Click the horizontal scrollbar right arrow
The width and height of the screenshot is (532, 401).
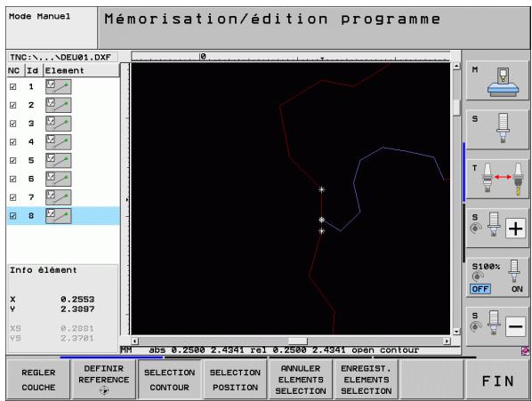pyautogui.click(x=447, y=341)
